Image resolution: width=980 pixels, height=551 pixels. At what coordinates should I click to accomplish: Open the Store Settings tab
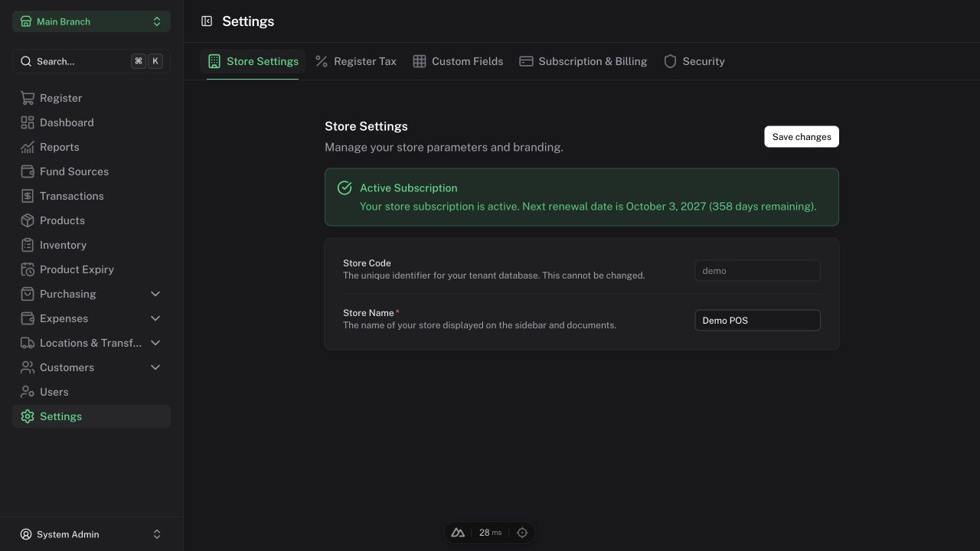click(253, 61)
